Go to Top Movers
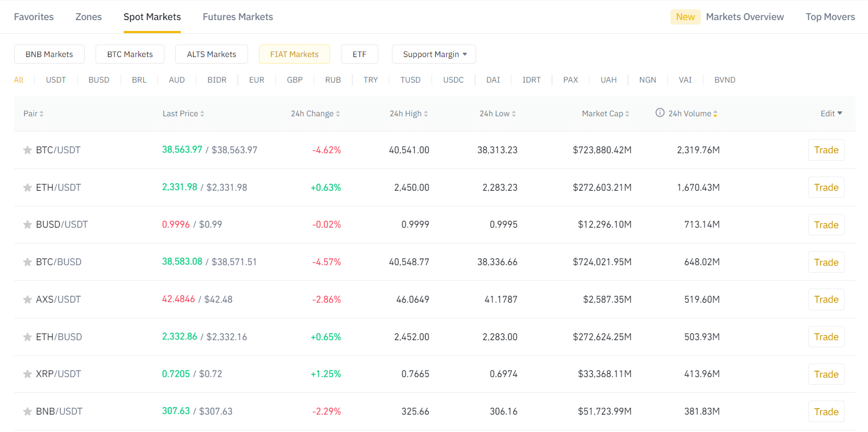 coord(831,17)
